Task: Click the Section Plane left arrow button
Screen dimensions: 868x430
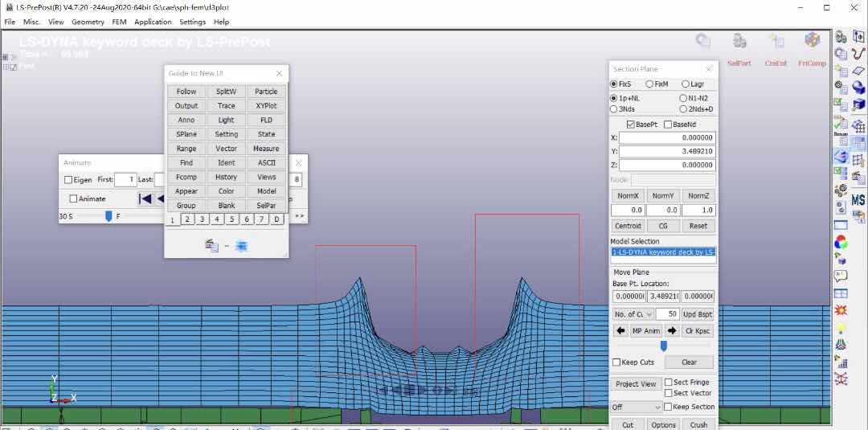Action: pyautogui.click(x=620, y=331)
